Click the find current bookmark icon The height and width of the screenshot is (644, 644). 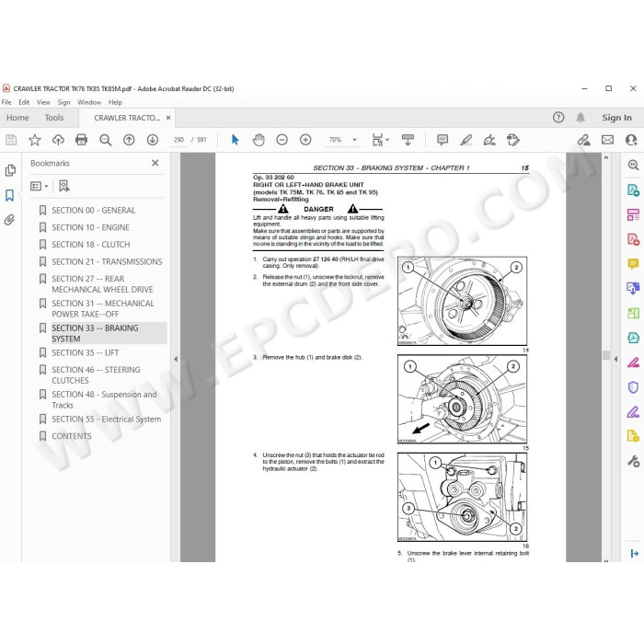point(64,186)
